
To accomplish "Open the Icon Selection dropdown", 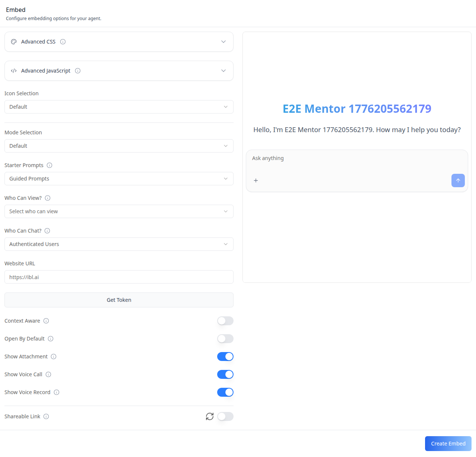I will coord(119,107).
